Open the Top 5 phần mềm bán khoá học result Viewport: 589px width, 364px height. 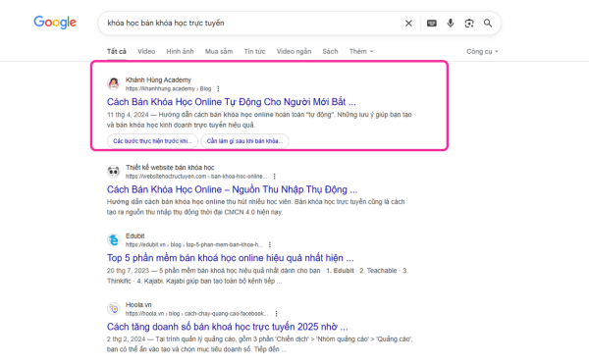(231, 258)
